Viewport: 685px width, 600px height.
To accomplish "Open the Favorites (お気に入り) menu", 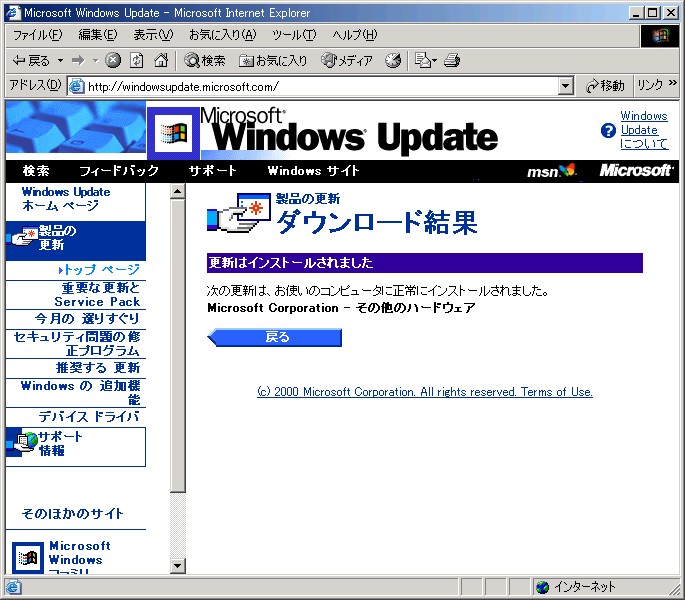I will [x=222, y=35].
